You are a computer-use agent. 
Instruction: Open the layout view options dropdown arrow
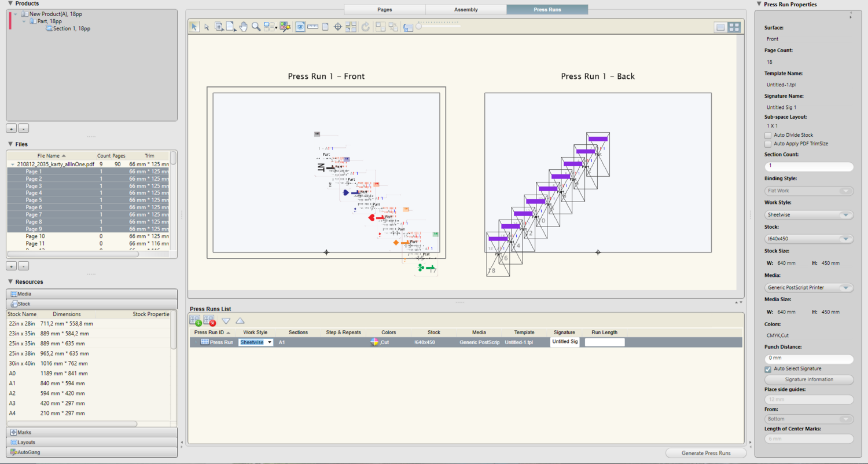point(275,28)
